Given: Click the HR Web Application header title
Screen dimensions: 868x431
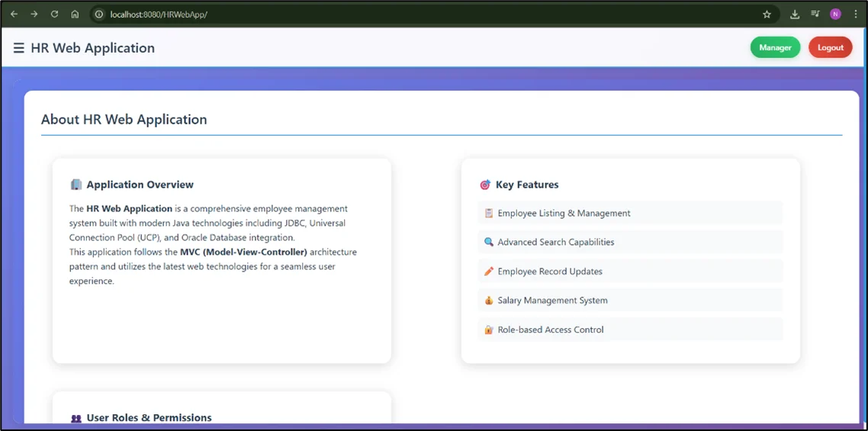Looking at the screenshot, I should tap(92, 48).
